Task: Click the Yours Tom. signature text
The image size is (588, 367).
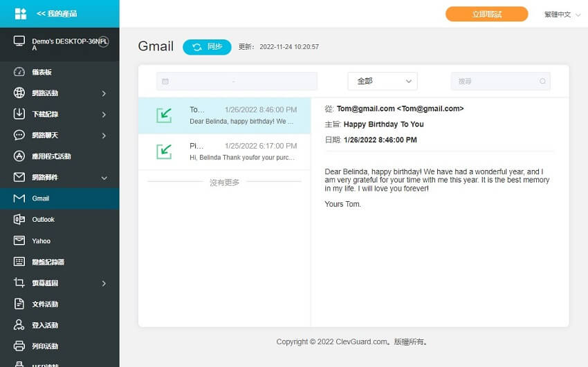Action: click(342, 204)
